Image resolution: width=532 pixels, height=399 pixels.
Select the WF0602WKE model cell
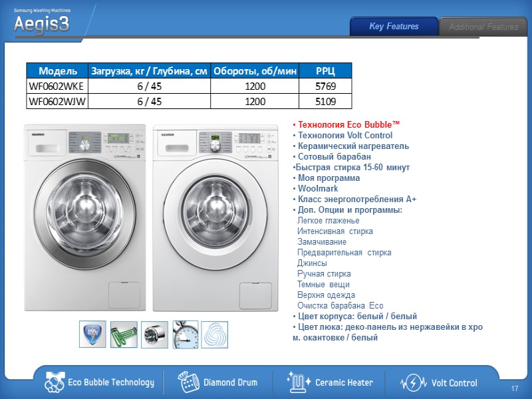tap(57, 86)
